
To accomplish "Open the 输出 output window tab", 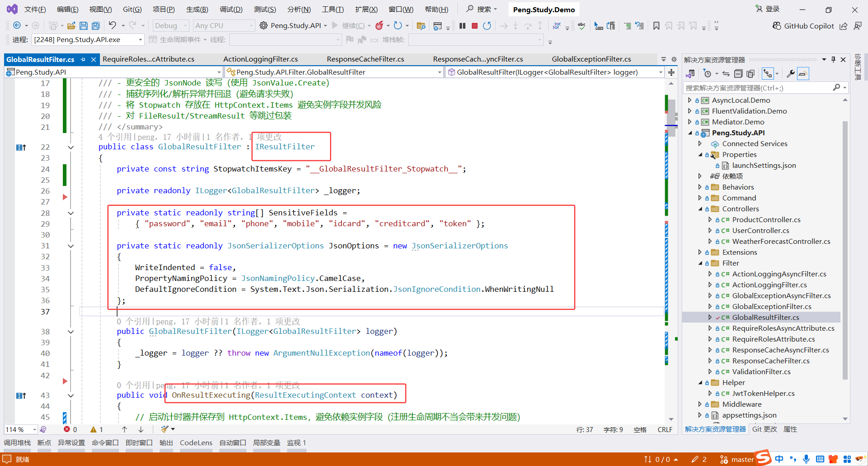I will pos(166,443).
